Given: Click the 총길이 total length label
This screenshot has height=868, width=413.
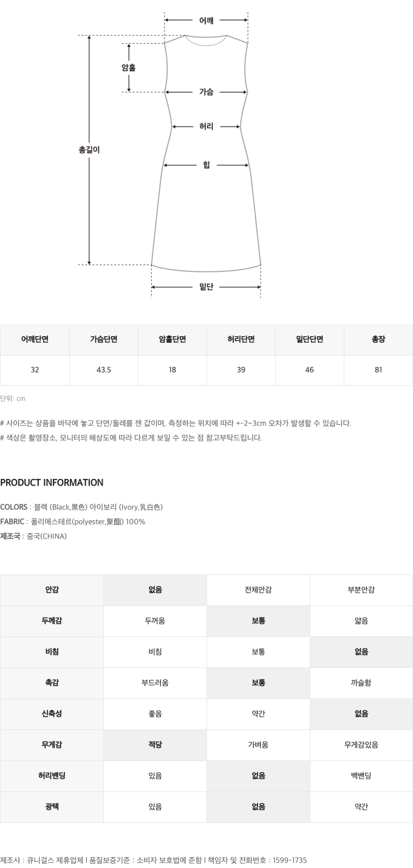Looking at the screenshot, I should pos(89,150).
